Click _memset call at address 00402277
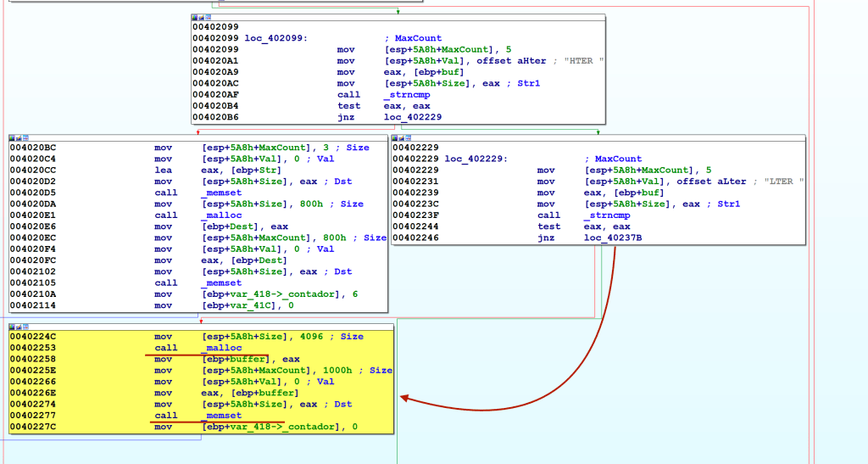Screen dimensions: 868x464 pyautogui.click(x=221, y=416)
